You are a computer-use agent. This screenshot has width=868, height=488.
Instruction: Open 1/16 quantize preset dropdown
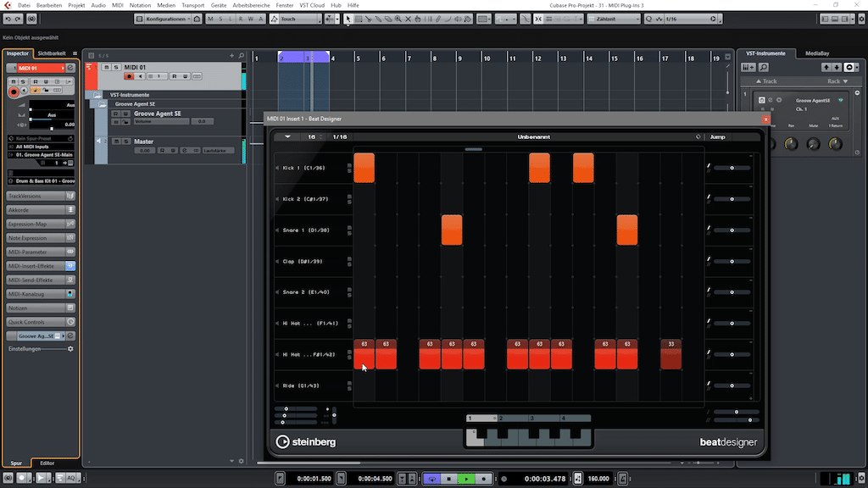coord(691,19)
